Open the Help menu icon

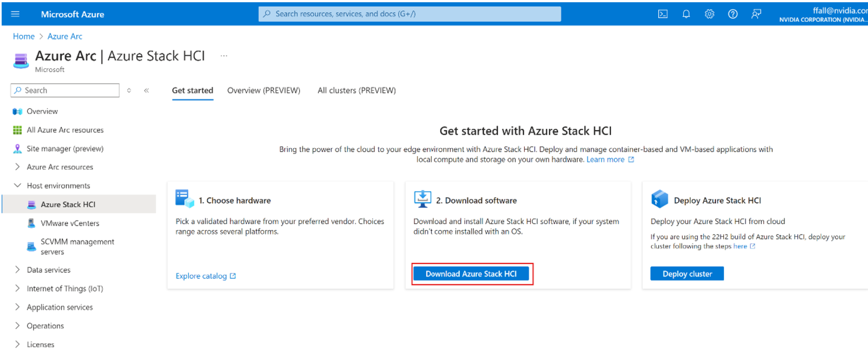pos(733,14)
